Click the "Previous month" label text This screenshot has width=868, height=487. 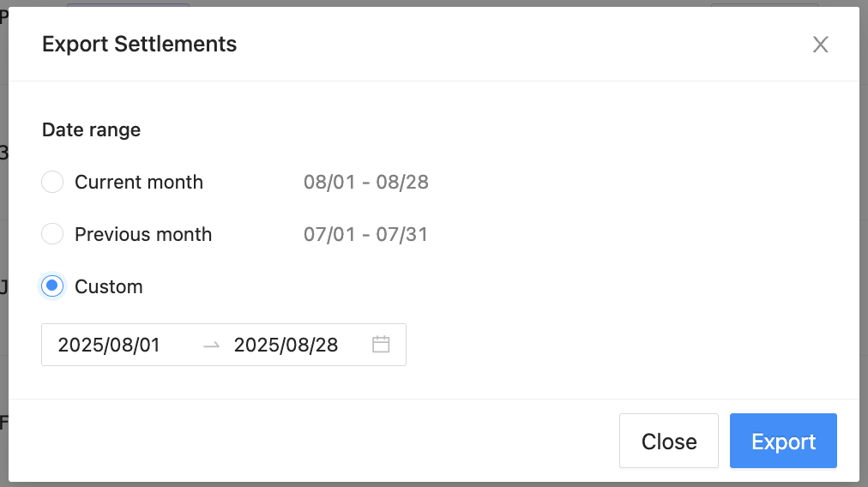click(x=143, y=234)
